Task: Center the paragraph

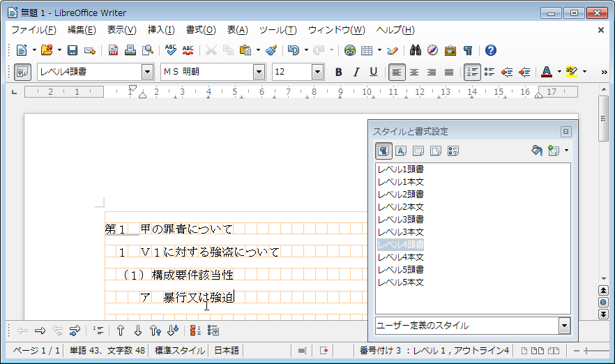Action: coord(414,73)
